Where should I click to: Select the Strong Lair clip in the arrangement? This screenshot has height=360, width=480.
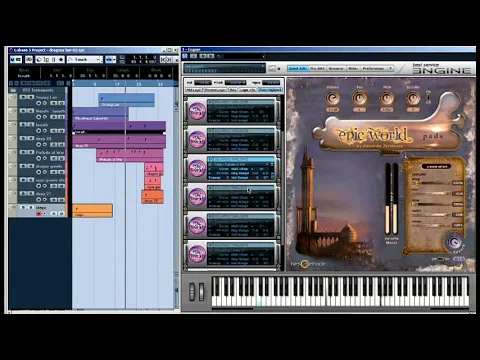[126, 100]
